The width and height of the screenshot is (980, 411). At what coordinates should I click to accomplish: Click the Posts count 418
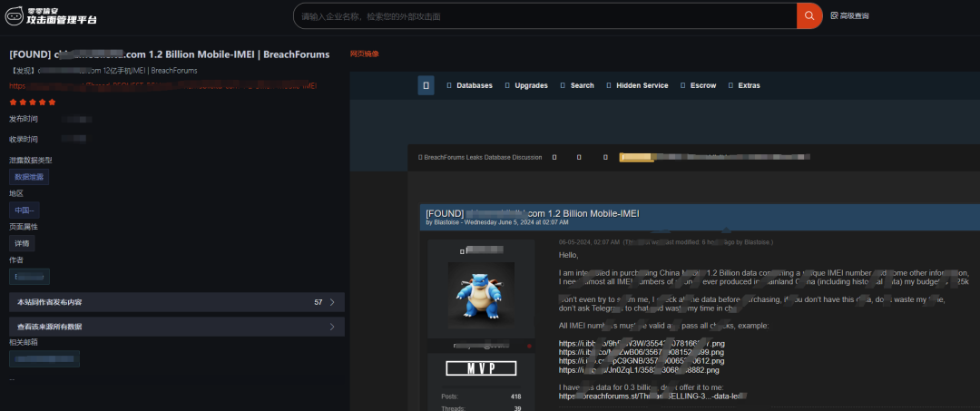(x=515, y=396)
